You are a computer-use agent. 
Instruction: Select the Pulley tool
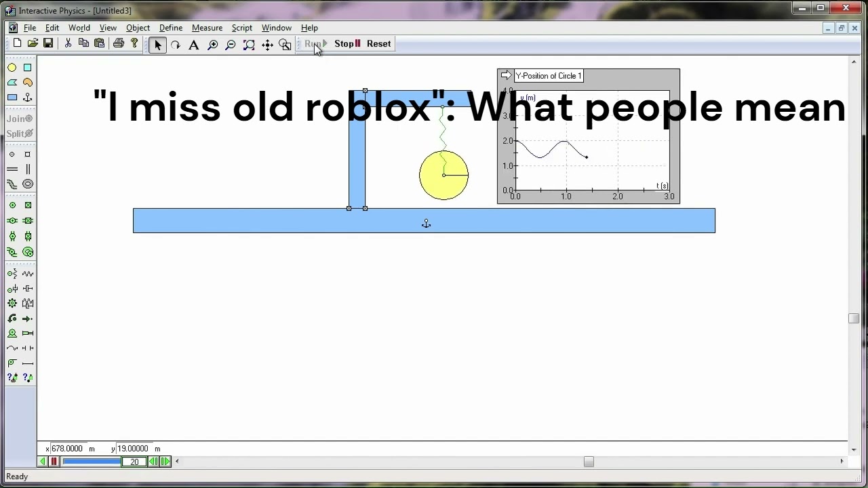(12, 363)
